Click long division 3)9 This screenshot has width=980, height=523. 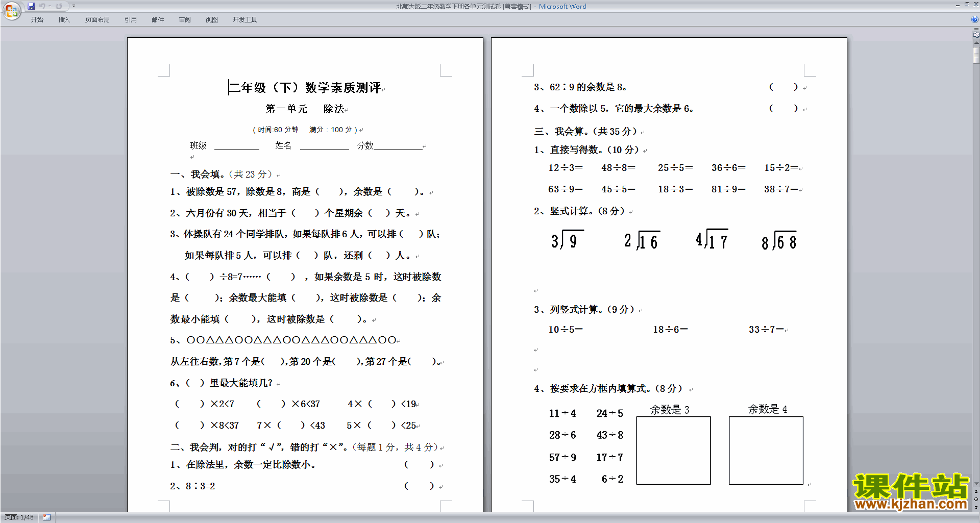(567, 240)
